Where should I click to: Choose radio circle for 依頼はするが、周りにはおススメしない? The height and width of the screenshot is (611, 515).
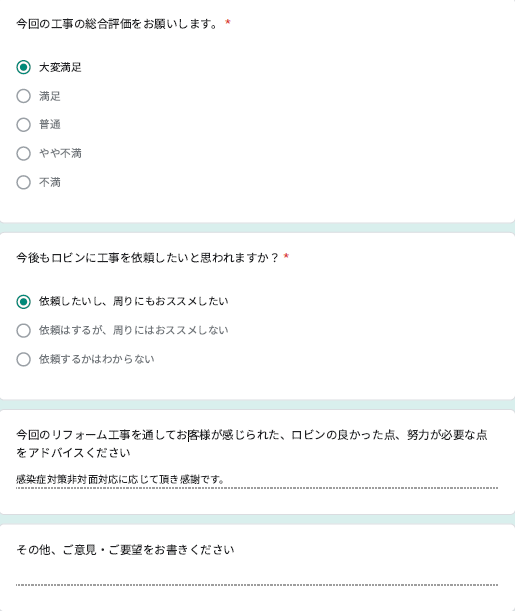click(23, 330)
